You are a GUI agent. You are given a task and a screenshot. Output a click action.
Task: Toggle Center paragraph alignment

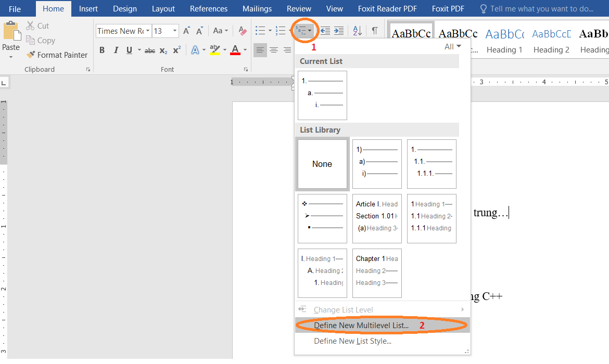tap(274, 50)
